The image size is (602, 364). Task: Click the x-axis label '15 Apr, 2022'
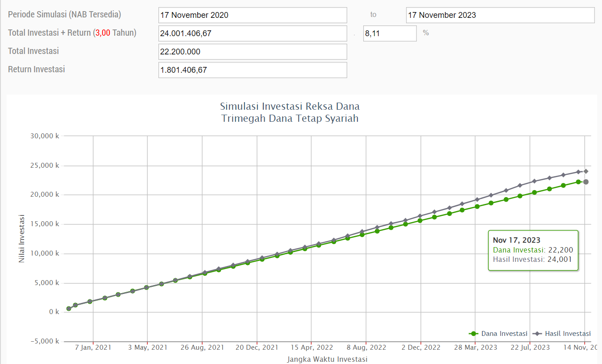click(311, 347)
